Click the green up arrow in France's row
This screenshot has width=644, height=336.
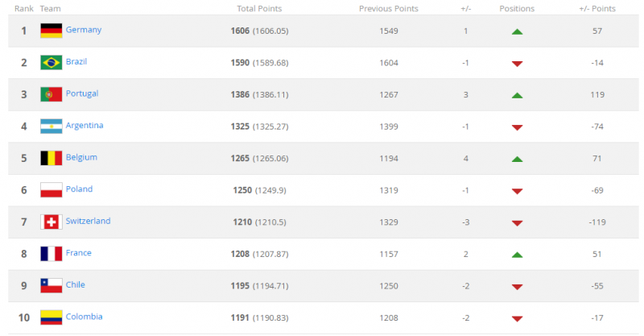(x=517, y=255)
